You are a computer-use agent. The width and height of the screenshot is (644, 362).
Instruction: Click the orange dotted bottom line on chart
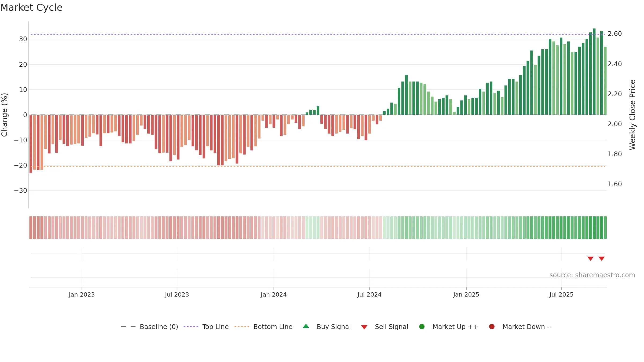[318, 167]
